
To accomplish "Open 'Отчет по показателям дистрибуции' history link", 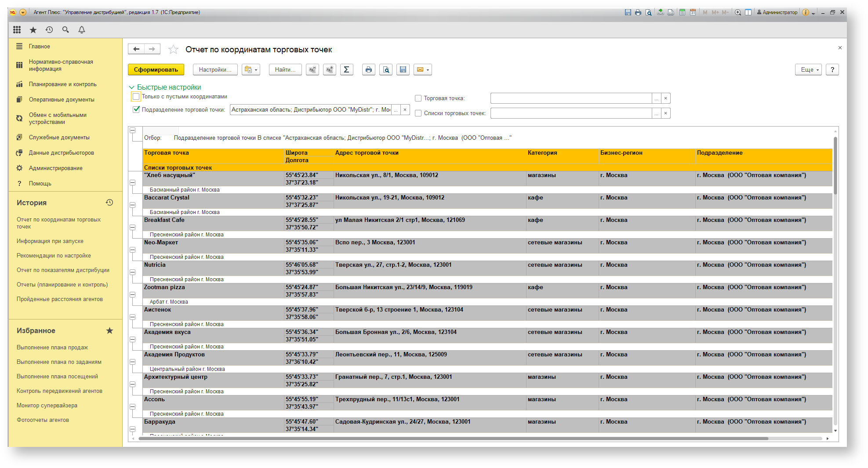I will tap(63, 270).
